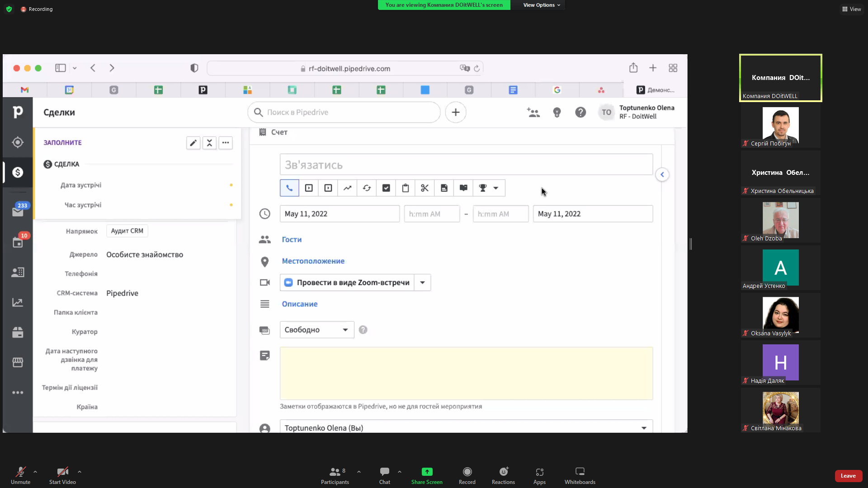Expand the Zoom meeting options arrow

click(x=422, y=282)
